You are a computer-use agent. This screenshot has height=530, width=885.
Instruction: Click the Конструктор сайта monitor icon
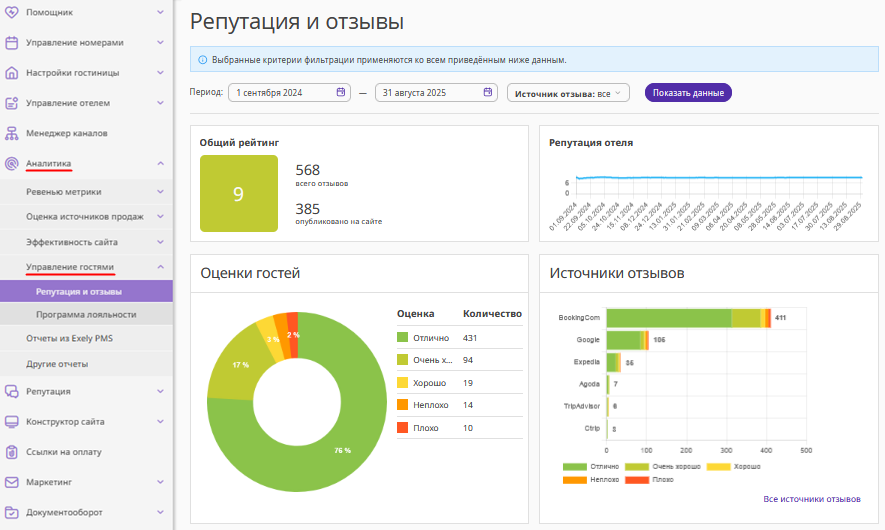[x=12, y=422]
